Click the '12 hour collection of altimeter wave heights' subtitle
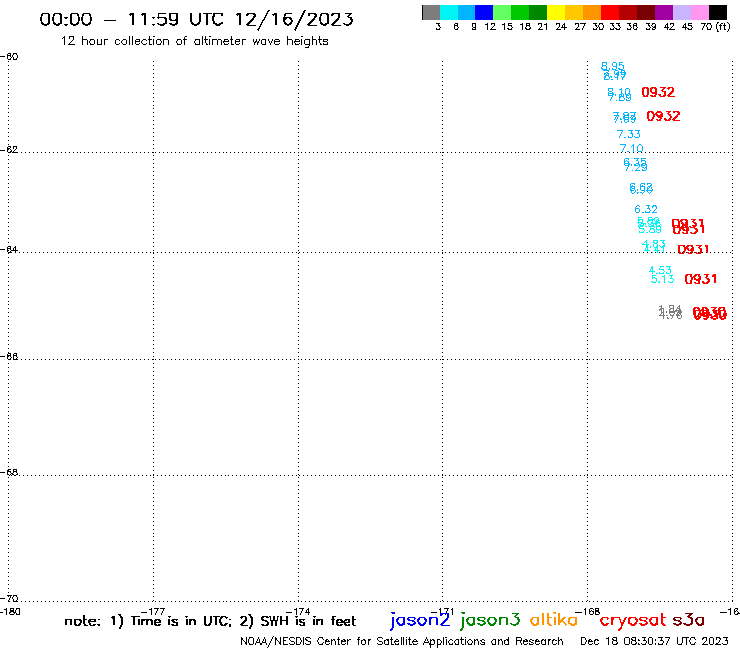Image resolution: width=740 pixels, height=650 pixels. coord(194,41)
